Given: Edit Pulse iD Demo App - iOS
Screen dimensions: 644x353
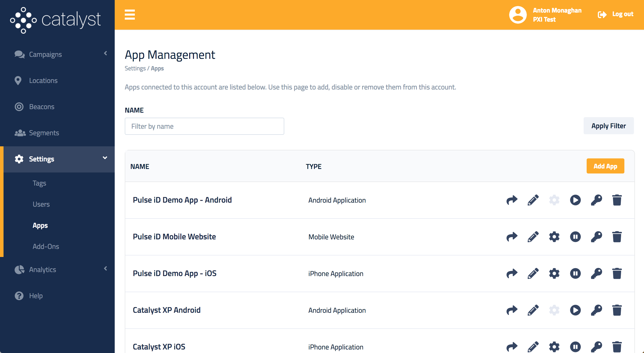Looking at the screenshot, I should (x=533, y=274).
